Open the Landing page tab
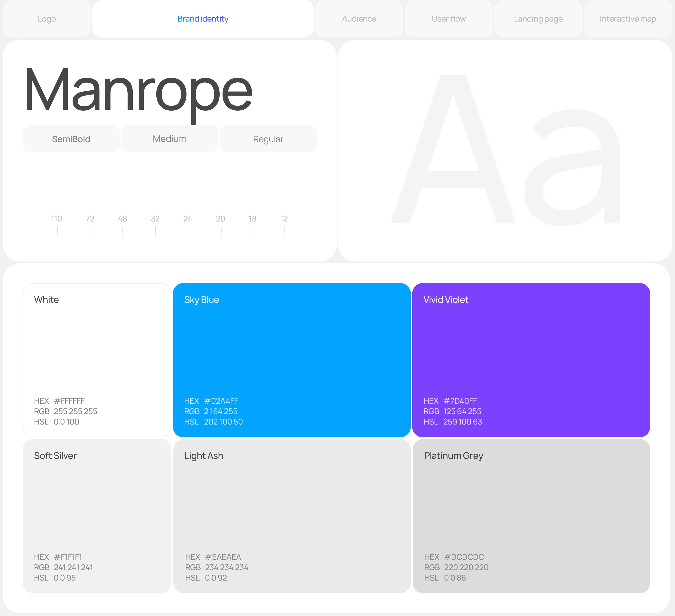 (538, 19)
